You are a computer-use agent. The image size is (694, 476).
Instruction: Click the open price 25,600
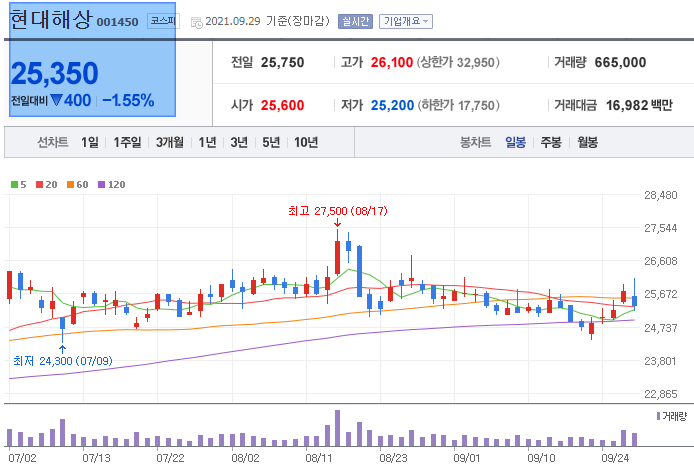(282, 105)
